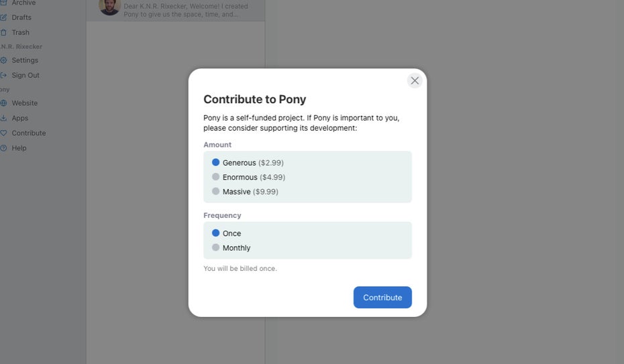Click the Help question mark icon
This screenshot has width=624, height=364.
click(3, 148)
